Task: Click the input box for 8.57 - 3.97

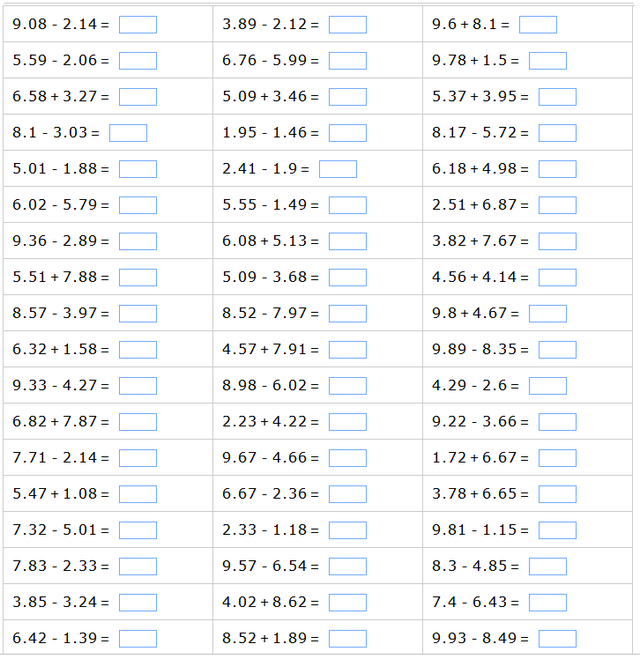Action: click(138, 314)
